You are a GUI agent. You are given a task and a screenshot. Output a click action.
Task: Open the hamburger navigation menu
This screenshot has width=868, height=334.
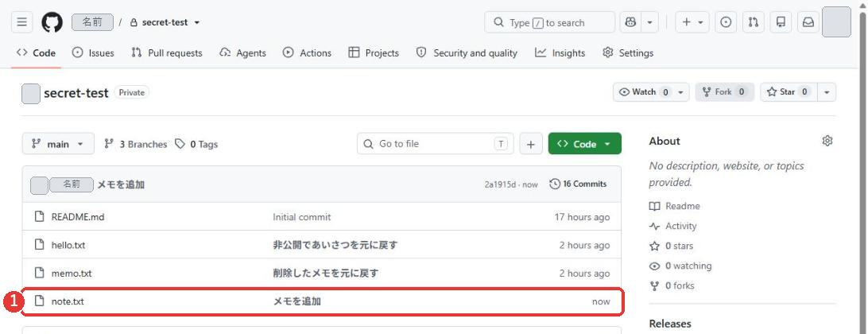[21, 22]
